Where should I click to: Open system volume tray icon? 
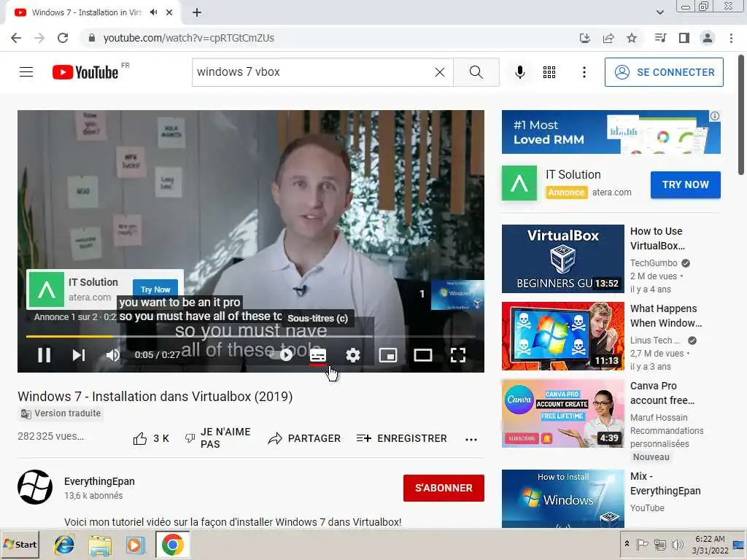(677, 544)
